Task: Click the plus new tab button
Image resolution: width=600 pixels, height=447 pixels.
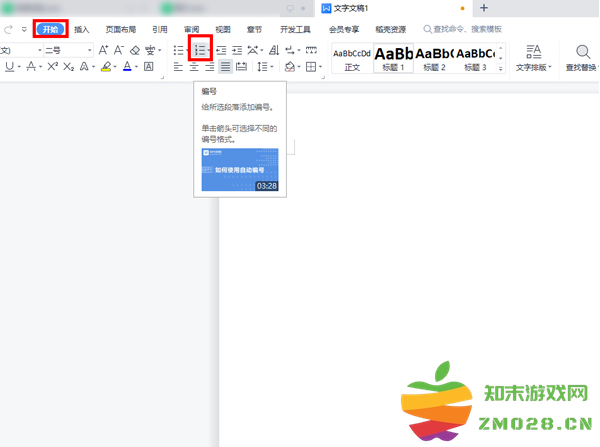Action: (484, 8)
